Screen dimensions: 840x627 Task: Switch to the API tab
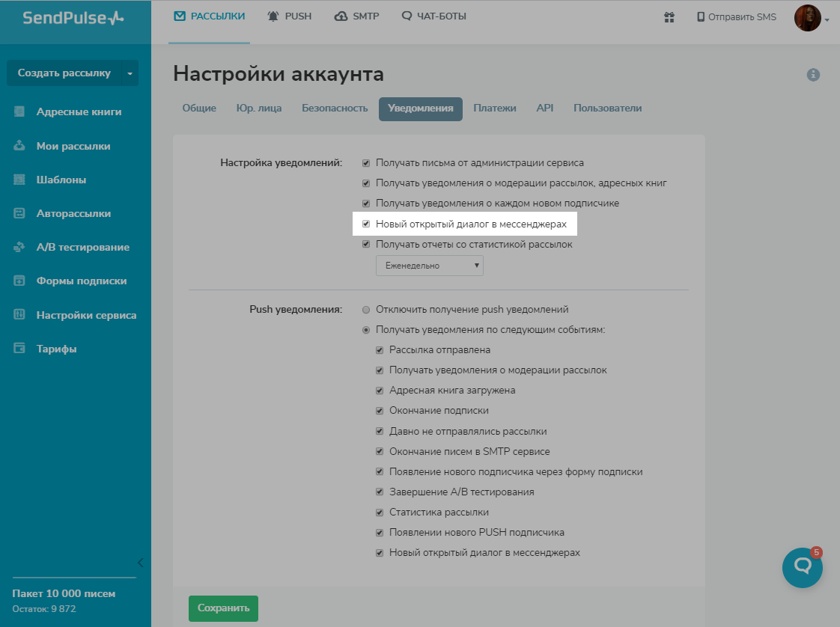tap(545, 108)
